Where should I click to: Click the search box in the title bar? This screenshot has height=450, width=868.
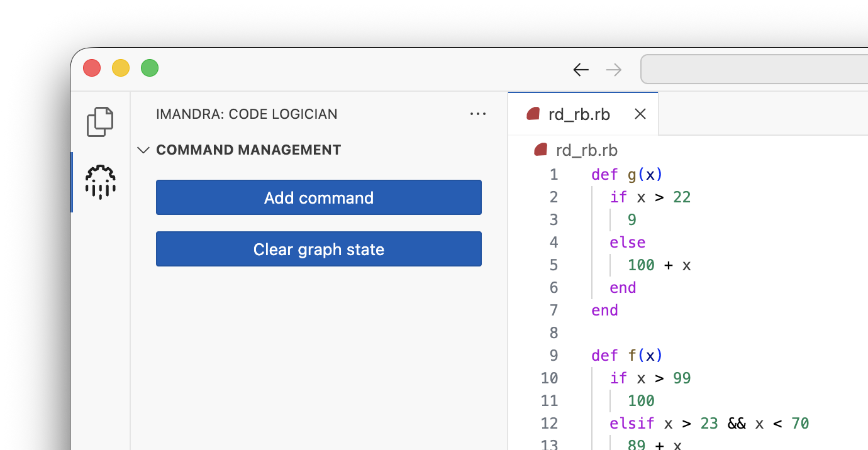[x=755, y=69]
